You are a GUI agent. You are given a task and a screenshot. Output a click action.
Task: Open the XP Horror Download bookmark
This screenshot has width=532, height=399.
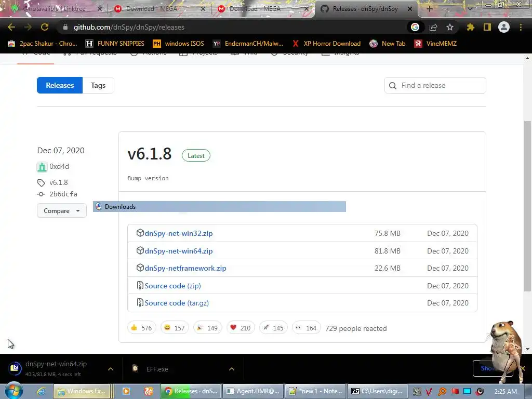pyautogui.click(x=326, y=44)
